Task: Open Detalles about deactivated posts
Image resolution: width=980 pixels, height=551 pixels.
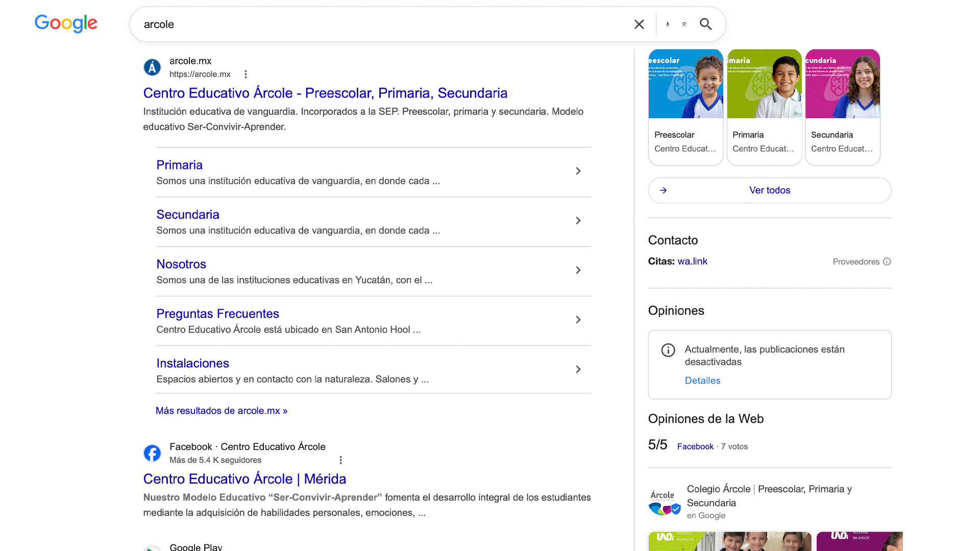Action: [702, 381]
